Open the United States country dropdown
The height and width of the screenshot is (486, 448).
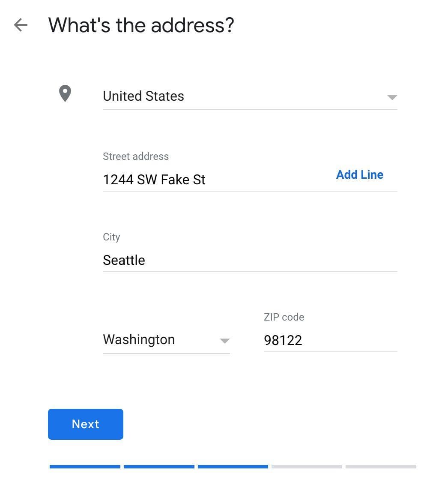240,96
